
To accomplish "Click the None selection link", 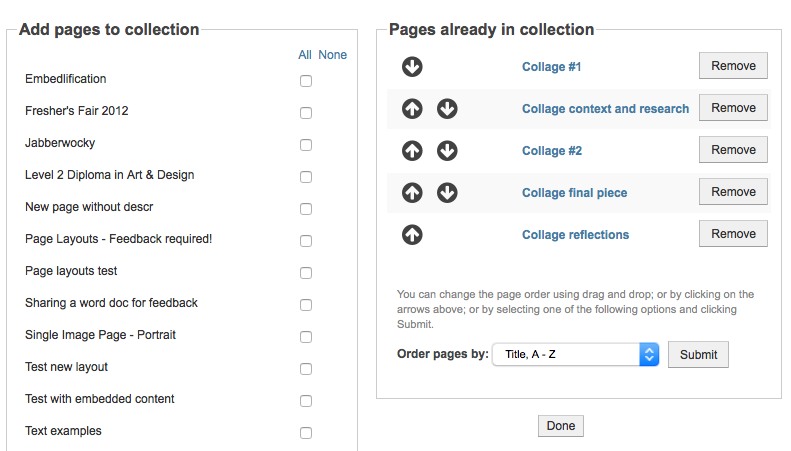I will [332, 55].
